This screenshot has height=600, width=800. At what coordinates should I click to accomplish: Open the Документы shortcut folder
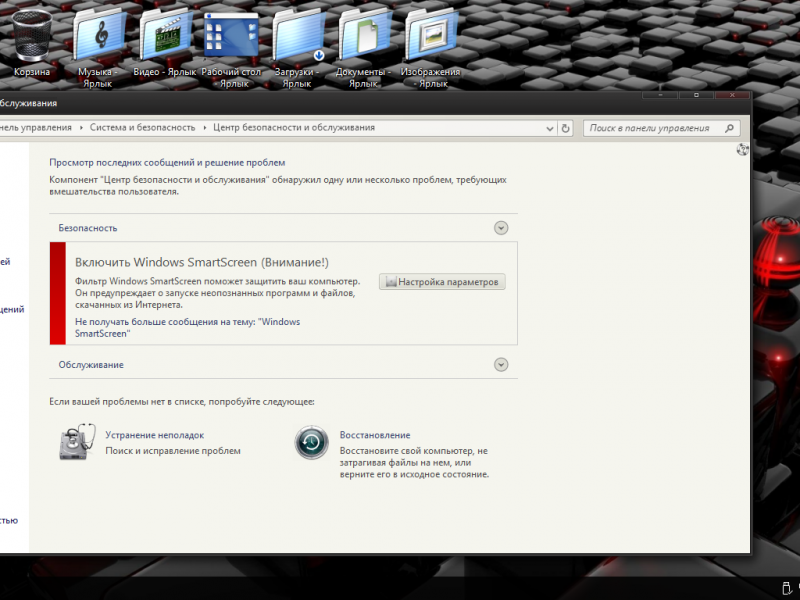click(364, 37)
